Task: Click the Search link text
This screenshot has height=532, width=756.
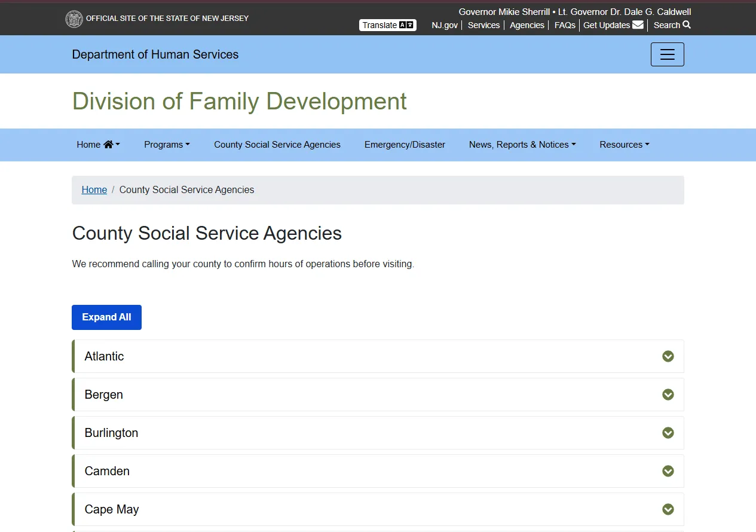Action: (667, 25)
